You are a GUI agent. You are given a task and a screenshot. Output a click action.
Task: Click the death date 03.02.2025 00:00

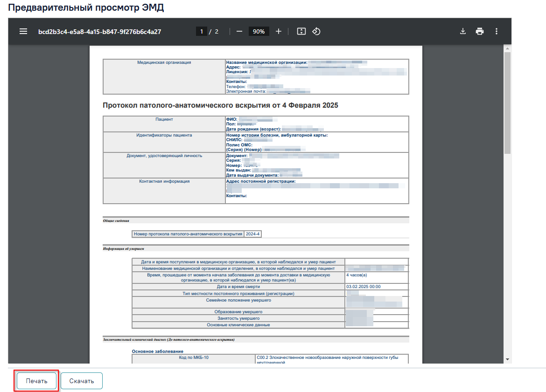[363, 287]
